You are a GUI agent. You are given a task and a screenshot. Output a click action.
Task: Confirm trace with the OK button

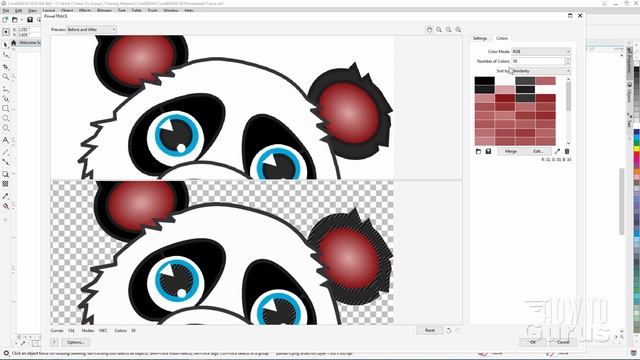click(x=533, y=342)
